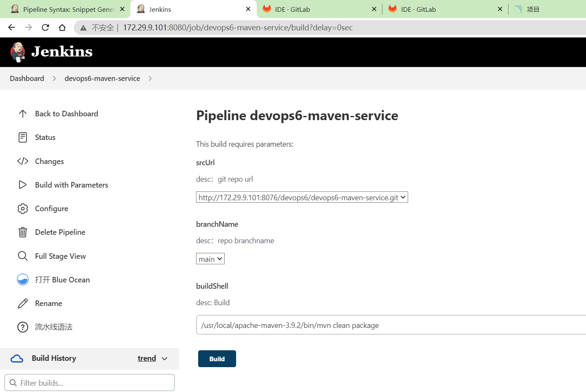586x392 pixels.
Task: Select Build with Parameters in sidebar
Action: (72, 185)
